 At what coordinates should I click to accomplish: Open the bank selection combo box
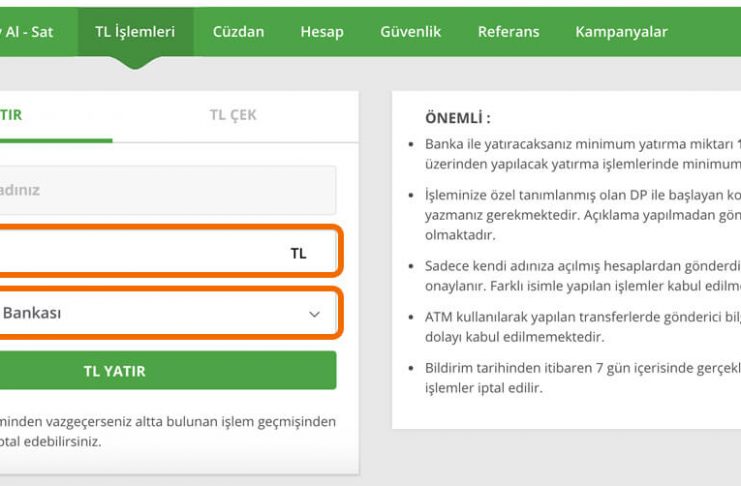point(168,313)
